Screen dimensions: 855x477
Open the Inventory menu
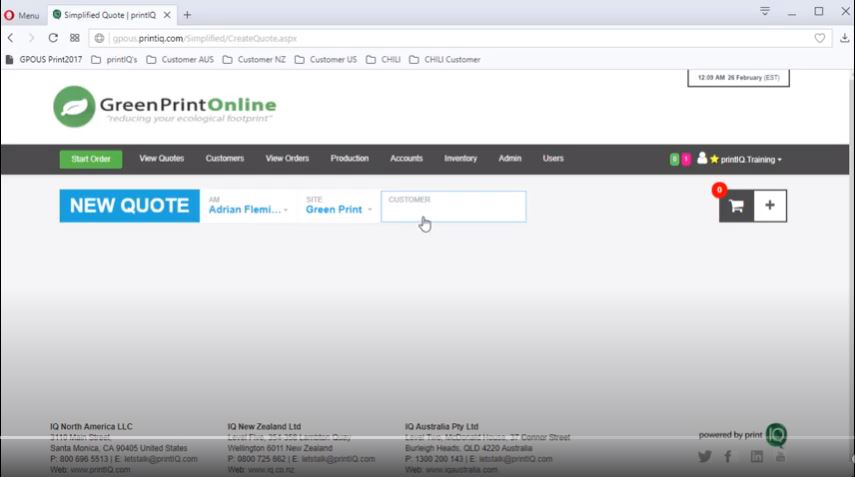click(460, 159)
